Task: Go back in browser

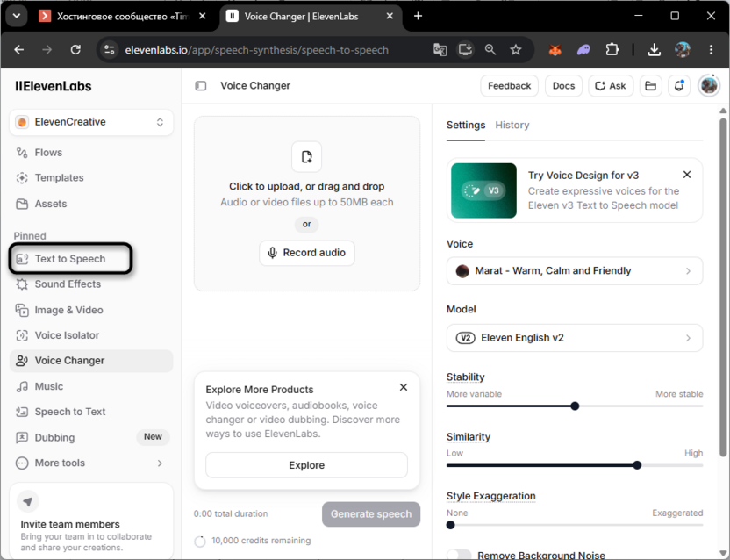Action: coord(19,49)
